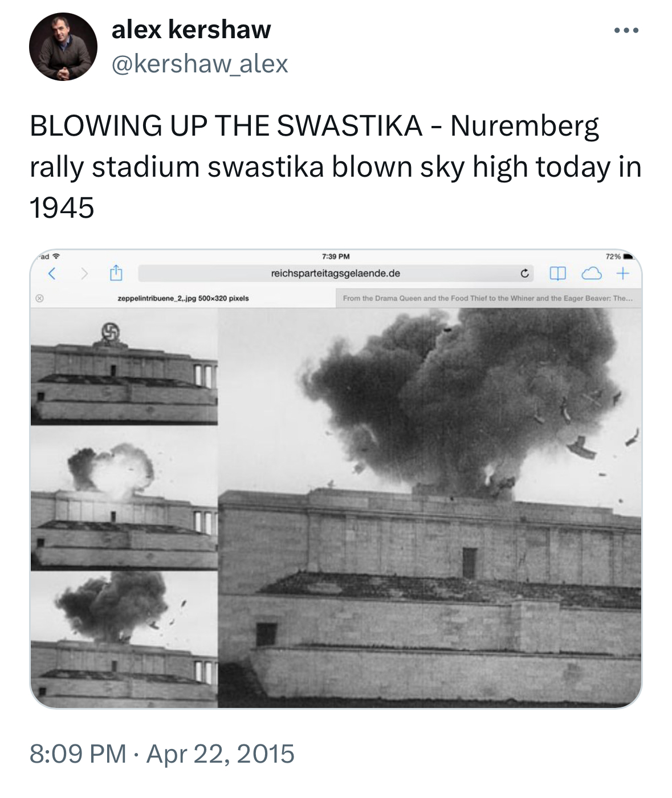672x798 pixels.
Task: Click the bottom-left photo with dark smoke
Action: point(124,638)
